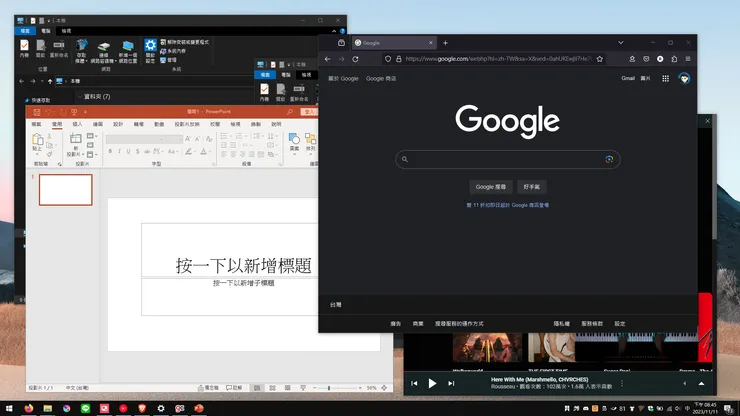Click the tracking protection shield icon

pos(388,59)
